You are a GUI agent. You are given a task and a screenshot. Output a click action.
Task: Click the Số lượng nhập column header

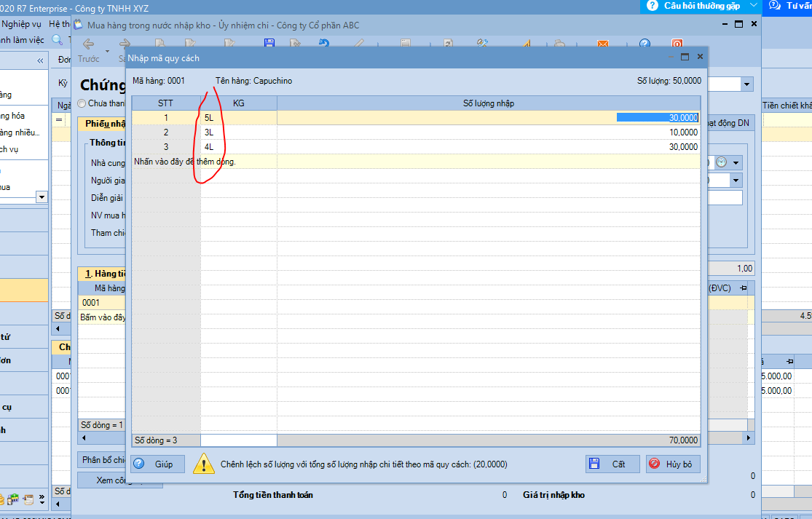pyautogui.click(x=488, y=103)
